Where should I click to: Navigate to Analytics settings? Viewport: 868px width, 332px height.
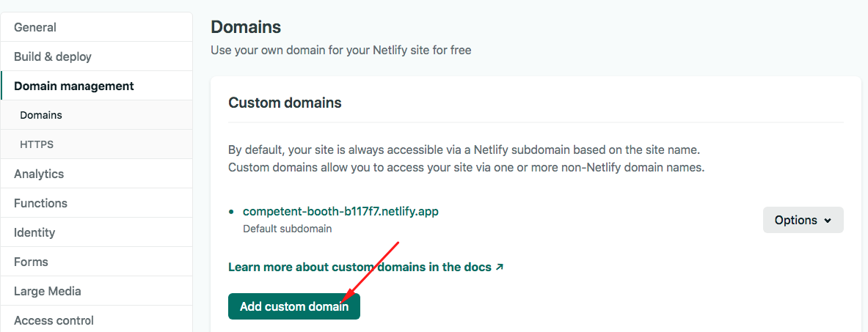(39, 174)
